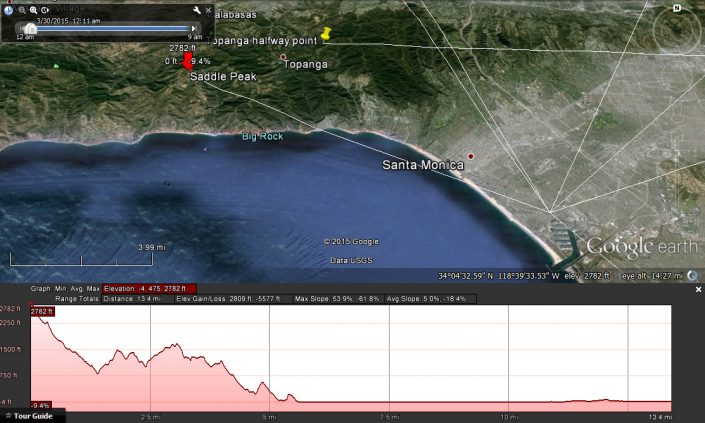This screenshot has width=705, height=423.
Task: Click the status bar streaming globe icon
Action: click(x=694, y=276)
